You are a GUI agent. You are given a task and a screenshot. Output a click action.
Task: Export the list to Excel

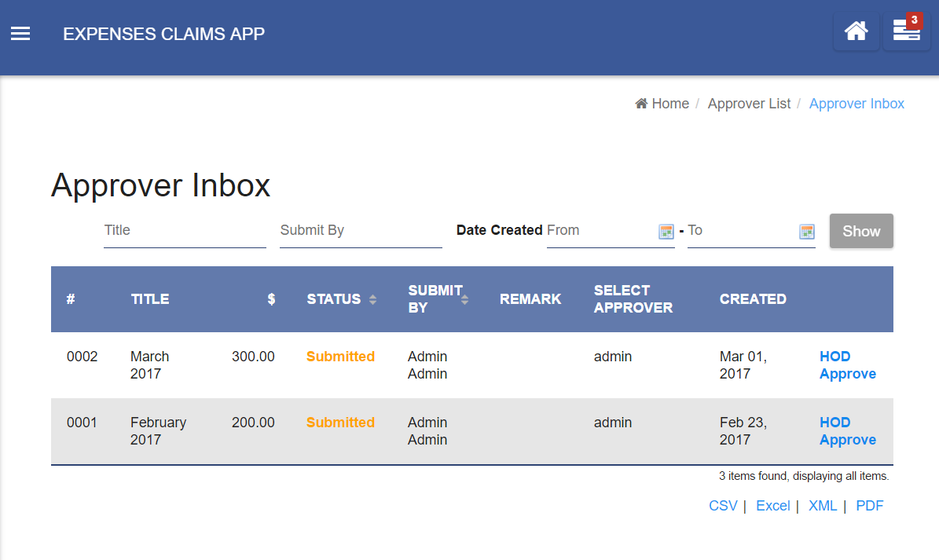coord(772,506)
